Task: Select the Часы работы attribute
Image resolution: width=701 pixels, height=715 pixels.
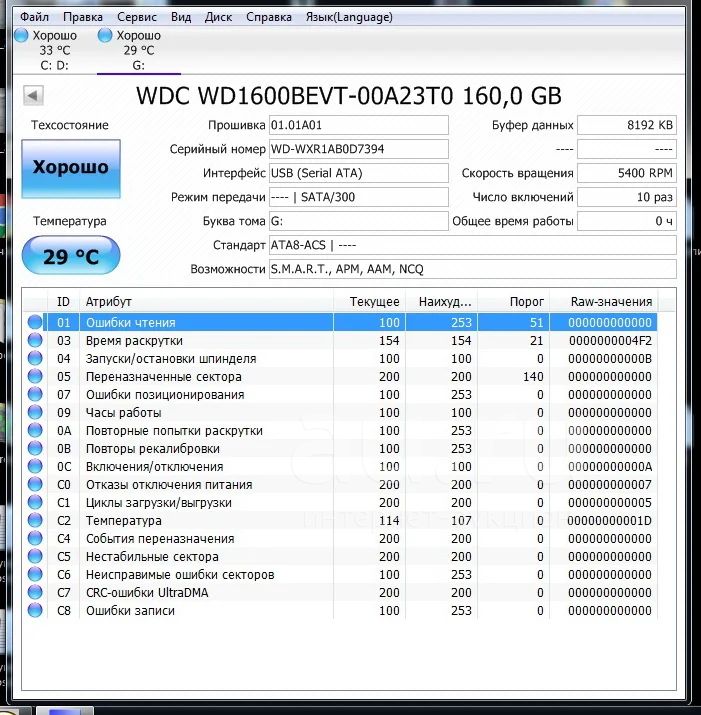Action: pos(124,413)
